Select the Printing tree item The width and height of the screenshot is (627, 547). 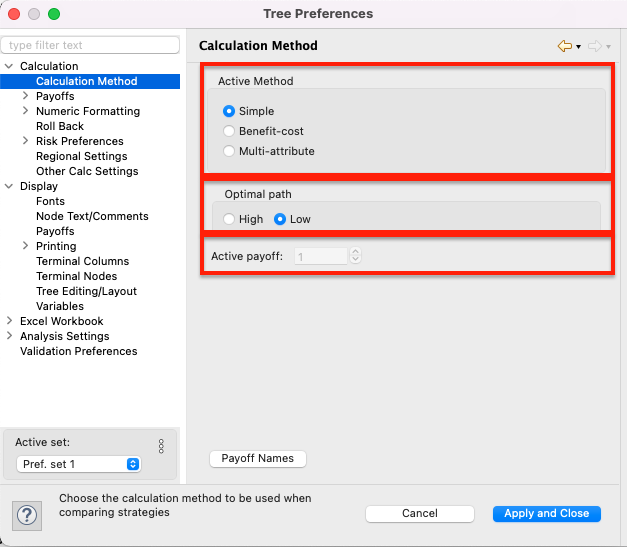56,246
